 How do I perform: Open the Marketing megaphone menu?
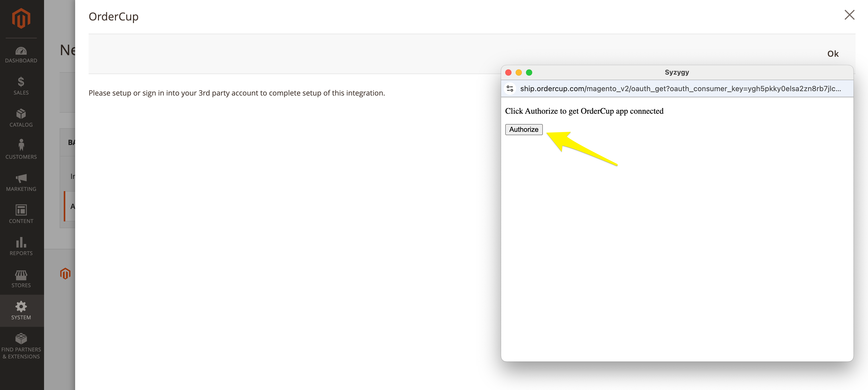[x=21, y=182]
